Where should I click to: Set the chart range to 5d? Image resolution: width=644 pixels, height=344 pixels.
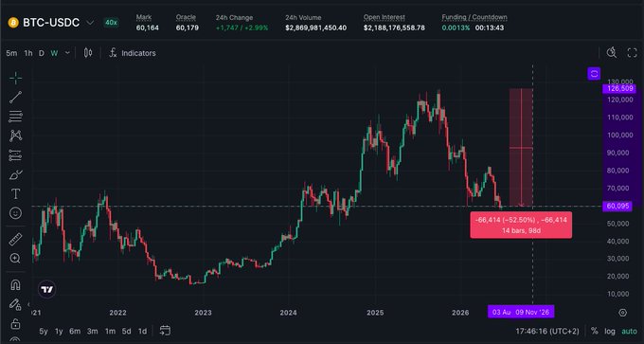127,332
